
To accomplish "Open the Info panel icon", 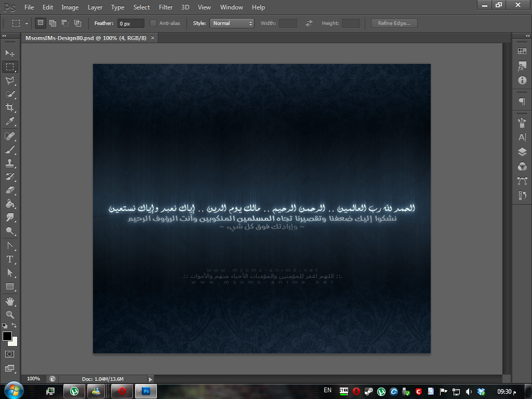I will click(522, 81).
